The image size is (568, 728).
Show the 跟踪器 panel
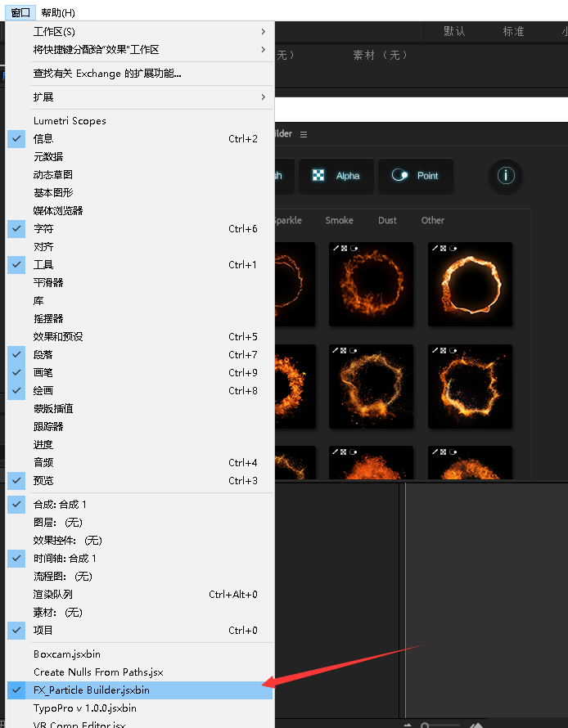[x=140, y=427]
